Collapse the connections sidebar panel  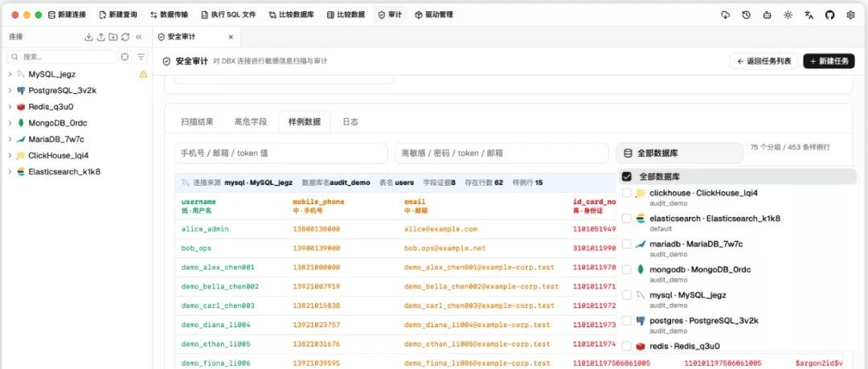[139, 36]
